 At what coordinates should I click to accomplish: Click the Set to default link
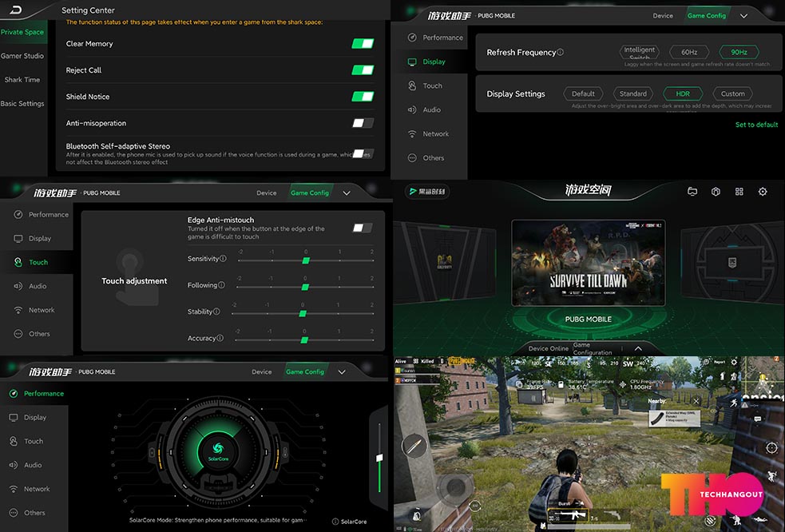(x=756, y=125)
